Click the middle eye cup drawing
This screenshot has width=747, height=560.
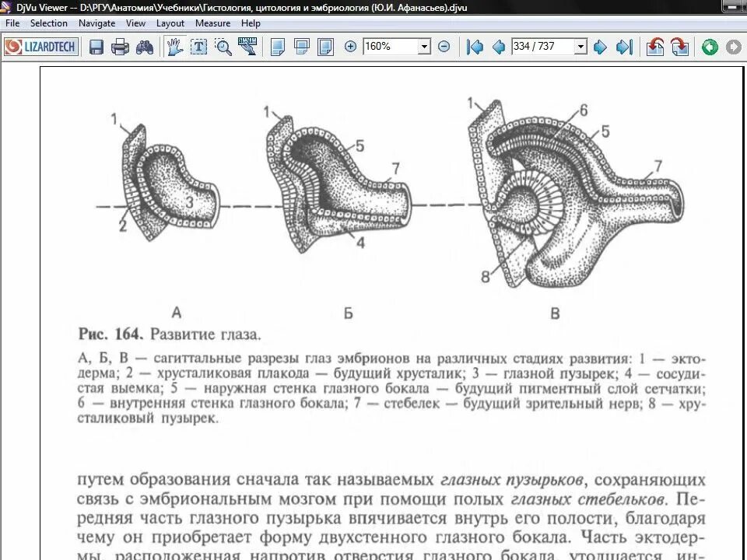[x=337, y=184]
